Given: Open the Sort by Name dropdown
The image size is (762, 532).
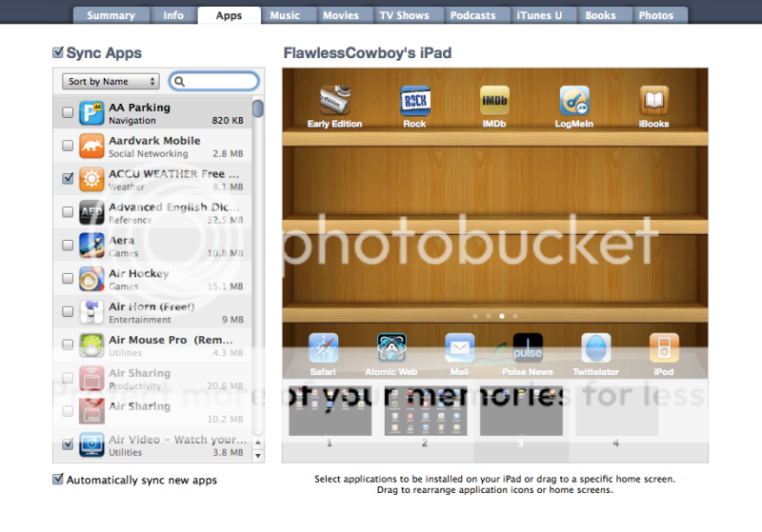Looking at the screenshot, I should tap(110, 81).
